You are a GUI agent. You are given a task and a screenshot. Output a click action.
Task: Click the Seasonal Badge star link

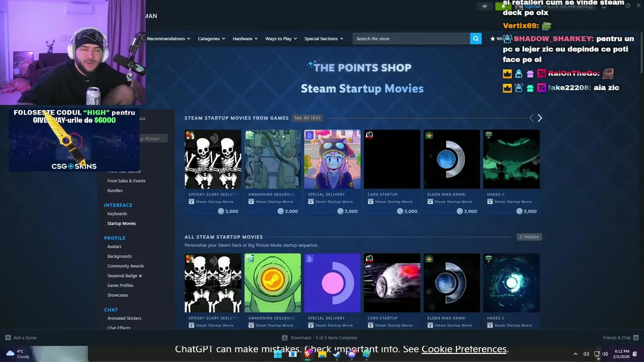[124, 276]
